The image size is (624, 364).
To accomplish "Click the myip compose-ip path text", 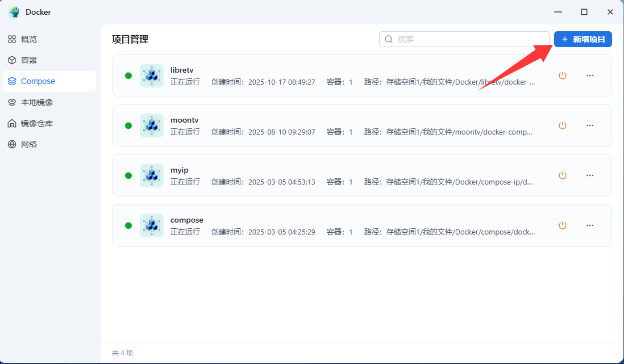I will coord(448,182).
